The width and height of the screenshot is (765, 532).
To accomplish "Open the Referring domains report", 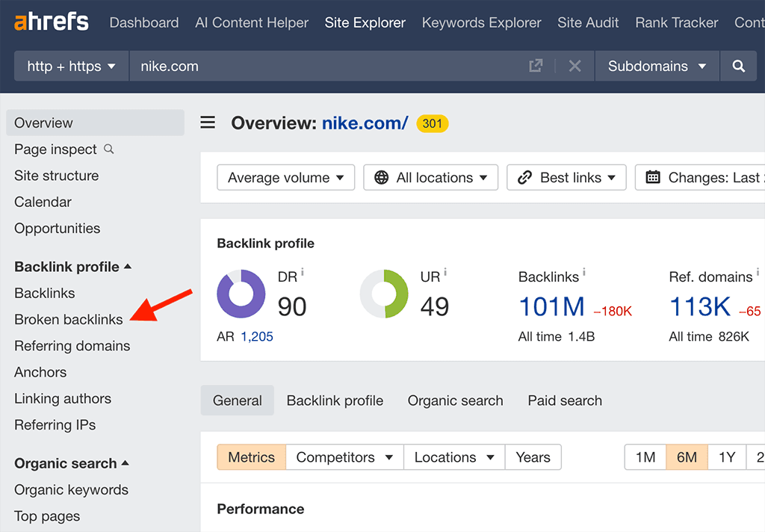I will 72,345.
